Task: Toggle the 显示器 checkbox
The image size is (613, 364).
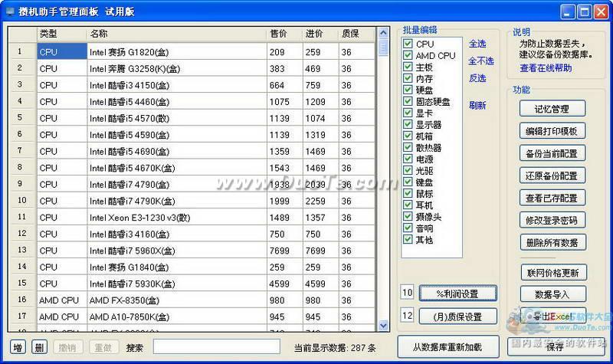Action: click(408, 124)
